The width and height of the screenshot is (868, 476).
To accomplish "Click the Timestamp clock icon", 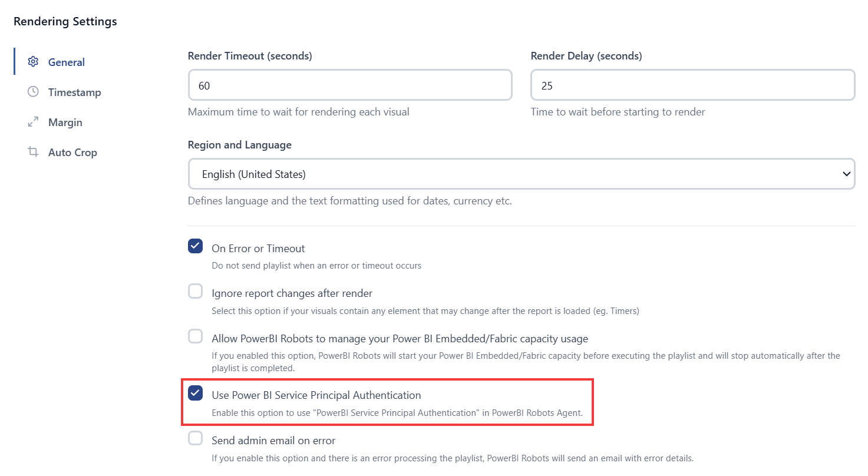I will click(x=33, y=92).
